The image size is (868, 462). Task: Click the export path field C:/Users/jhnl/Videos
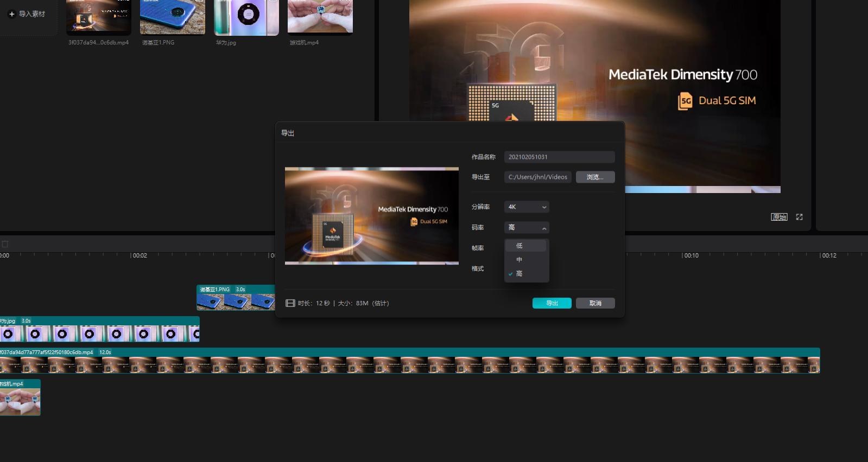pyautogui.click(x=537, y=177)
